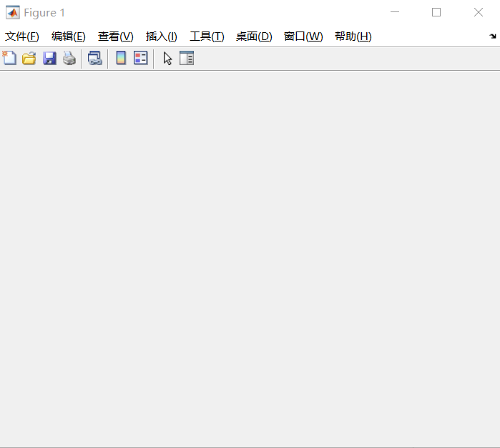Close the Figure 1 window

point(479,12)
